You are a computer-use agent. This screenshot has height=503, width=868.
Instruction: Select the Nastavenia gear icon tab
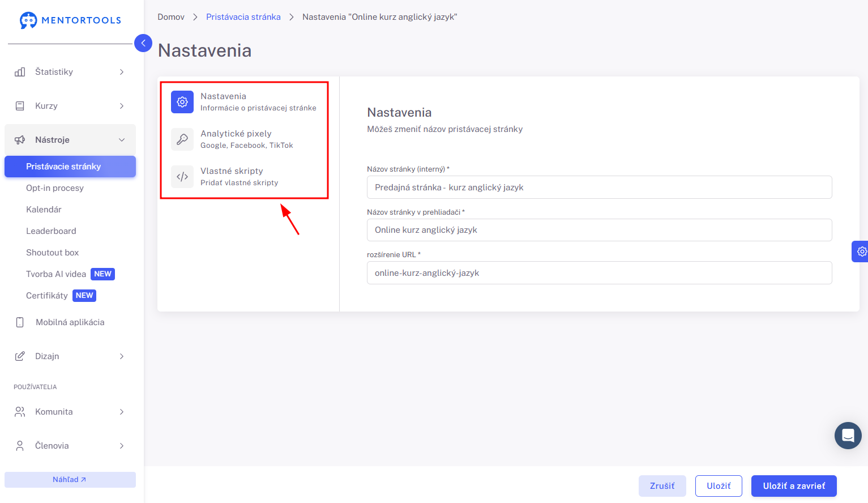[182, 102]
